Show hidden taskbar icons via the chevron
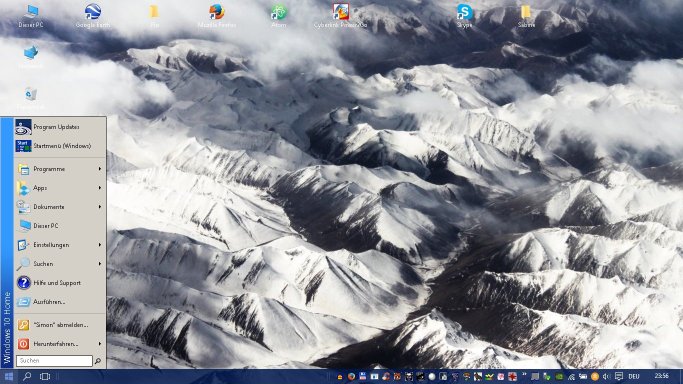The width and height of the screenshot is (683, 384). click(x=524, y=375)
